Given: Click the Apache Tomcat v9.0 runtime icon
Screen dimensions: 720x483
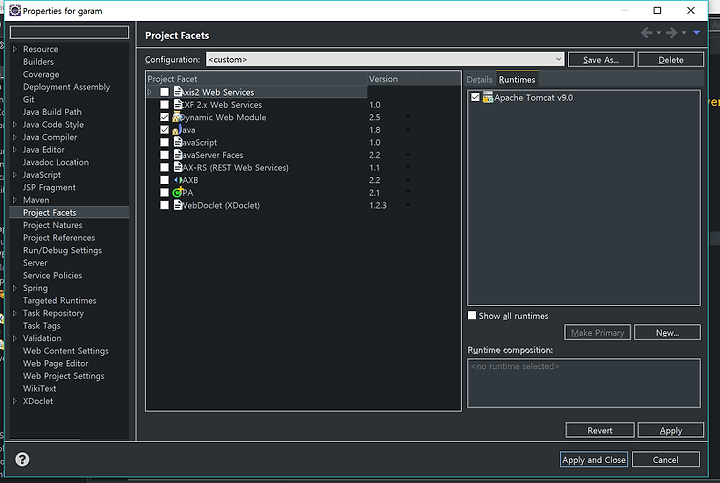Looking at the screenshot, I should coord(488,97).
